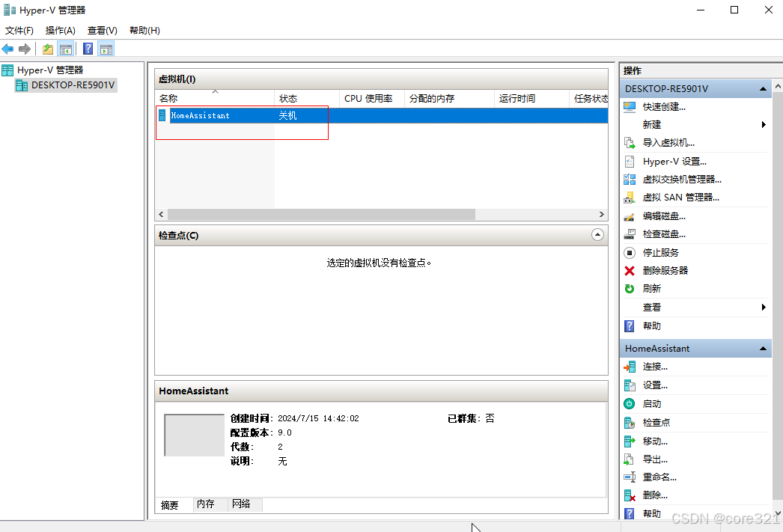
Task: Open the 文件(F) menu
Action: 19,31
